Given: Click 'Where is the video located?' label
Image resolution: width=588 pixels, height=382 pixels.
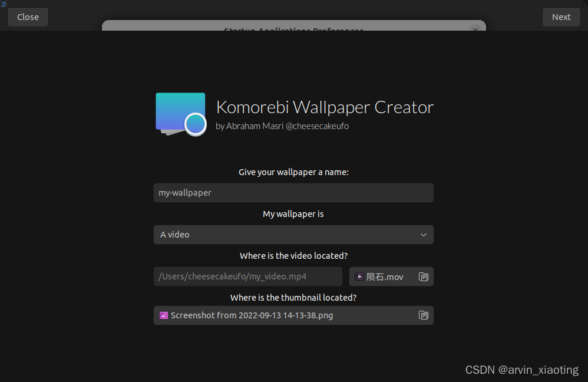Looking at the screenshot, I should tap(293, 256).
